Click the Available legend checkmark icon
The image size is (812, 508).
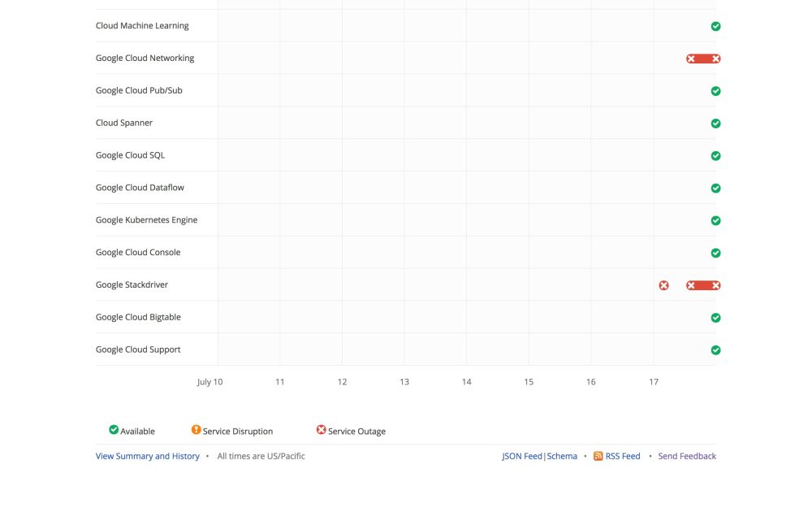[x=114, y=428]
